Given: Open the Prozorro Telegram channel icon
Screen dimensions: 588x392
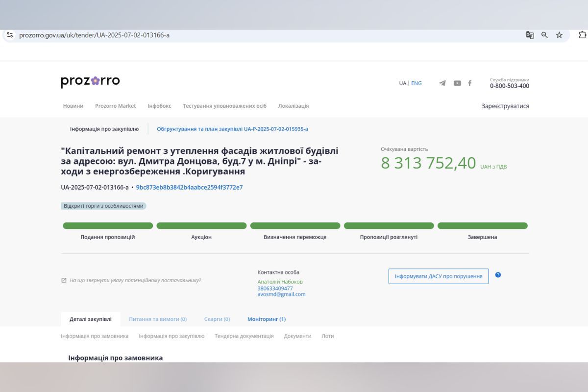Looking at the screenshot, I should 442,83.
